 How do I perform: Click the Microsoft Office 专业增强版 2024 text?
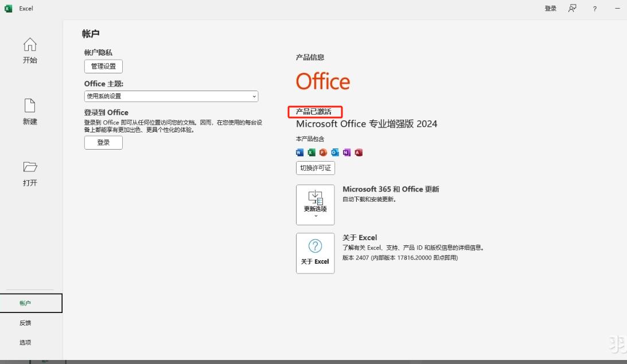coord(367,124)
